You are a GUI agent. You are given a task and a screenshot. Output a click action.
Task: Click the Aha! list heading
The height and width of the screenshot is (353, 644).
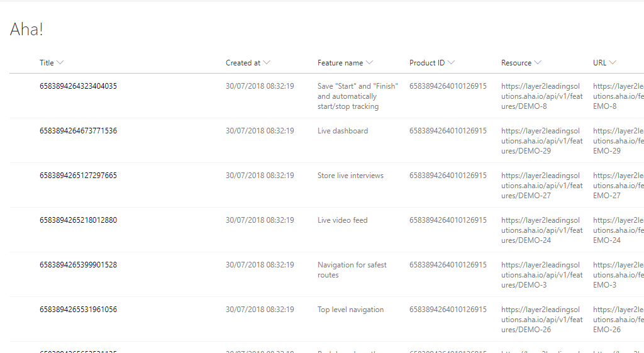tap(26, 29)
